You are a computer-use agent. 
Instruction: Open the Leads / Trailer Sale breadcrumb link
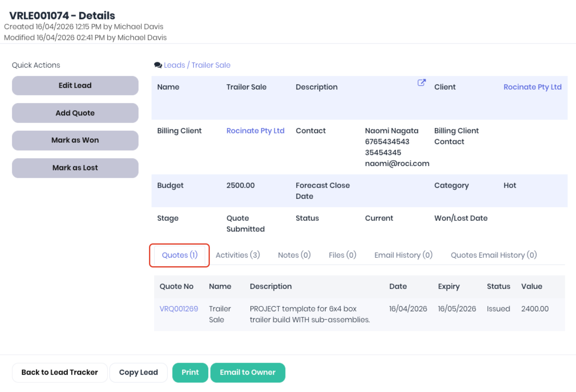click(x=197, y=65)
